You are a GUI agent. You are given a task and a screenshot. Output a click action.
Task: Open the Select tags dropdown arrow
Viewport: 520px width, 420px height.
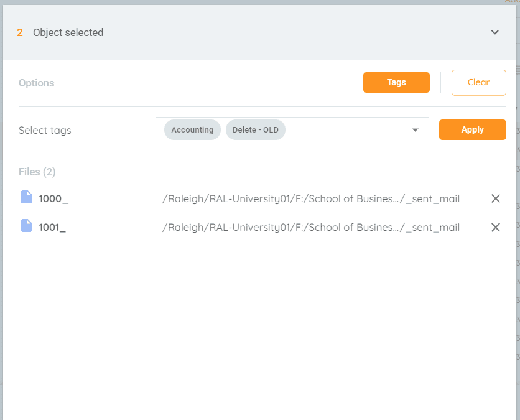click(415, 129)
